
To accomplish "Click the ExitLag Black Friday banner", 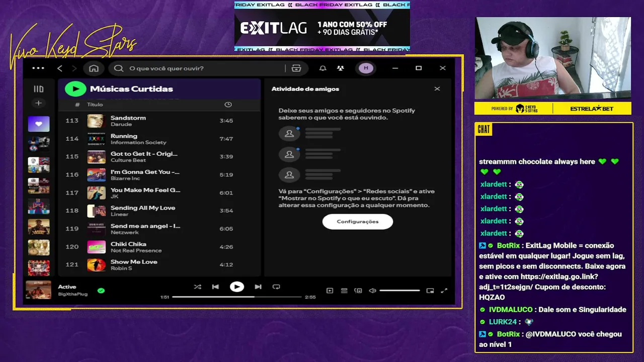I will pyautogui.click(x=322, y=27).
